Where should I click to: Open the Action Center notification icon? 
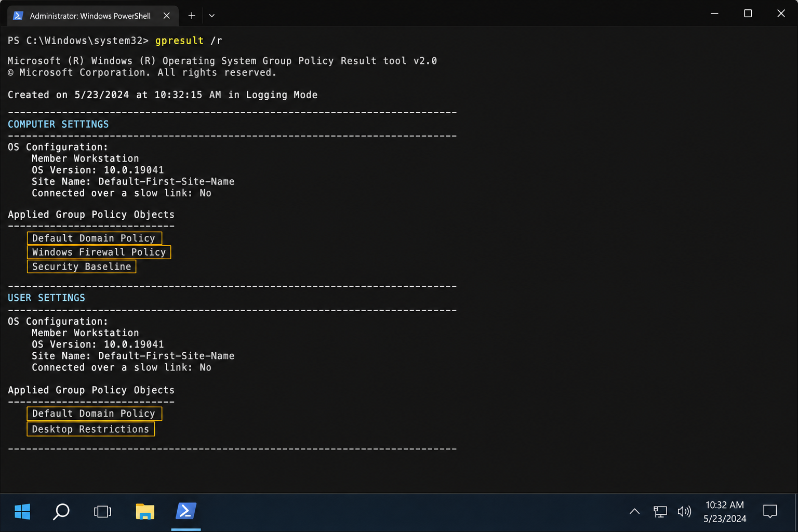tap(770, 511)
